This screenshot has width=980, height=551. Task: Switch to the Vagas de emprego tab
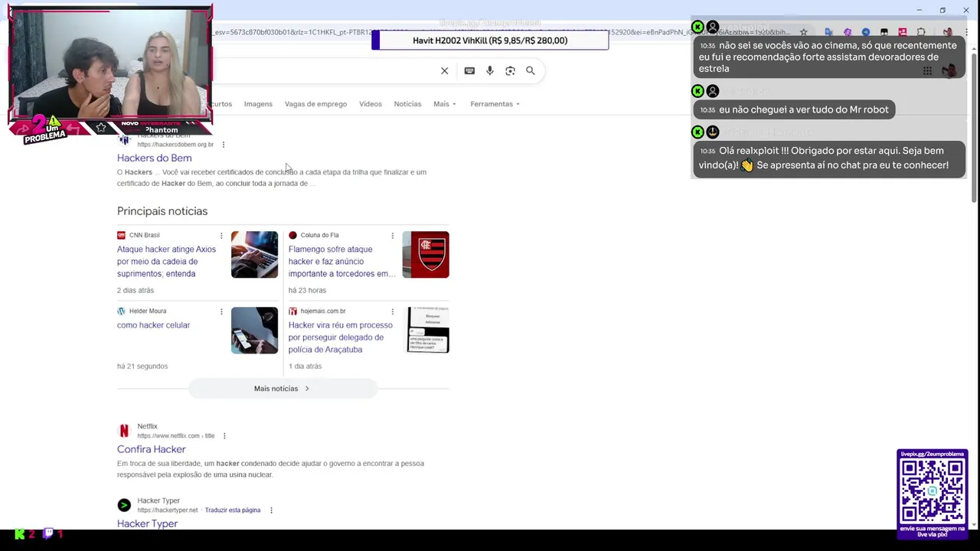coord(315,104)
